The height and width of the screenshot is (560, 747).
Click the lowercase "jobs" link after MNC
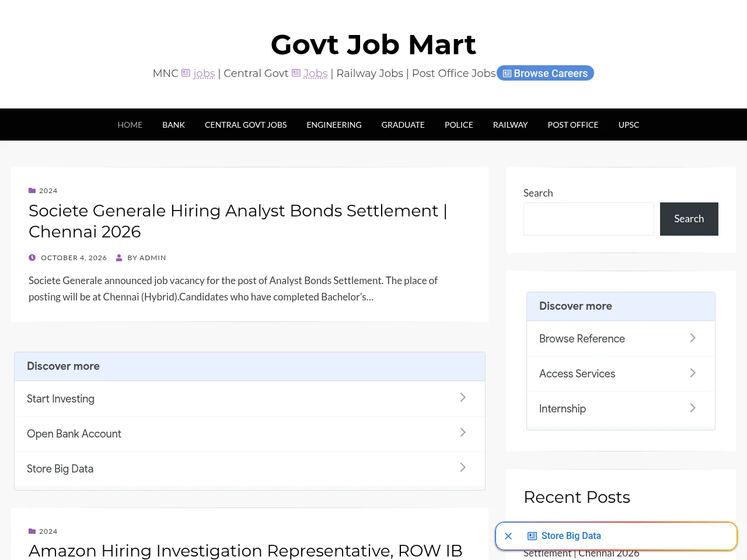204,73
